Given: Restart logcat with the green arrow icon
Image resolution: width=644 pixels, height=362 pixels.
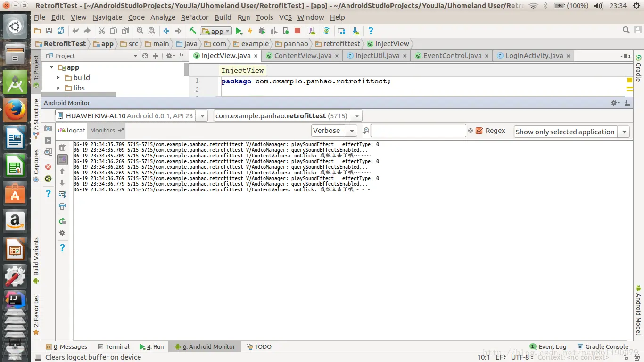Looking at the screenshot, I should click(62, 221).
